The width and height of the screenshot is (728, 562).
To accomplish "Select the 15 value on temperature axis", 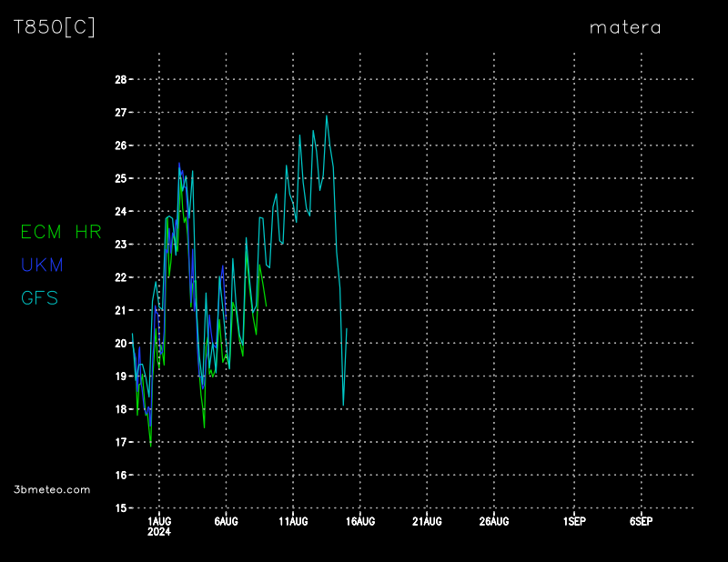I will coord(120,507).
